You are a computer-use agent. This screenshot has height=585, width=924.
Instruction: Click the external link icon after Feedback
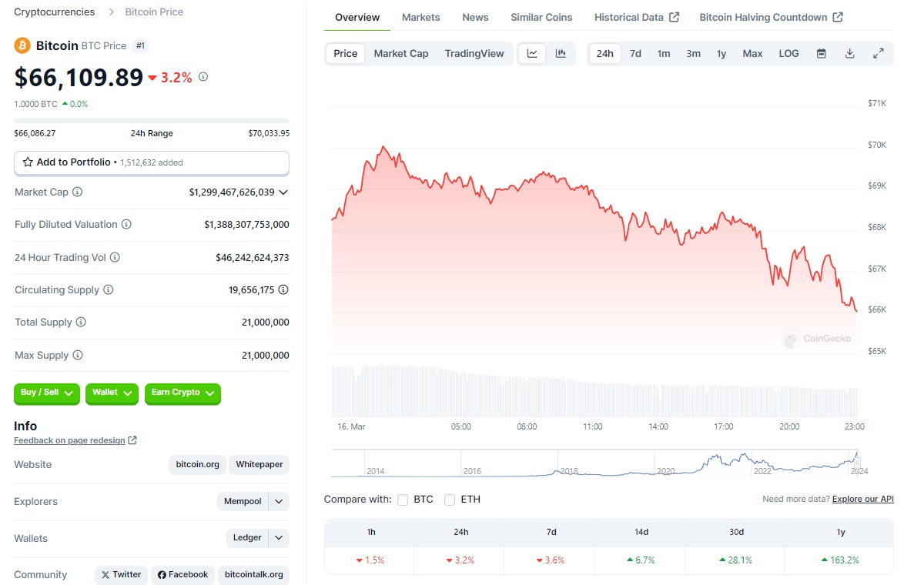pos(132,440)
